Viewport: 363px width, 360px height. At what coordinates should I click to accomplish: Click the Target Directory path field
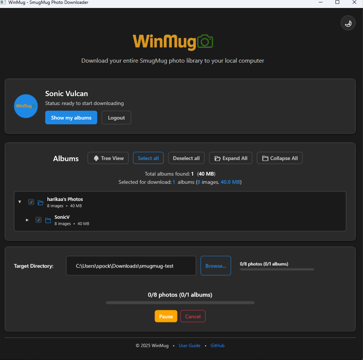point(131,266)
